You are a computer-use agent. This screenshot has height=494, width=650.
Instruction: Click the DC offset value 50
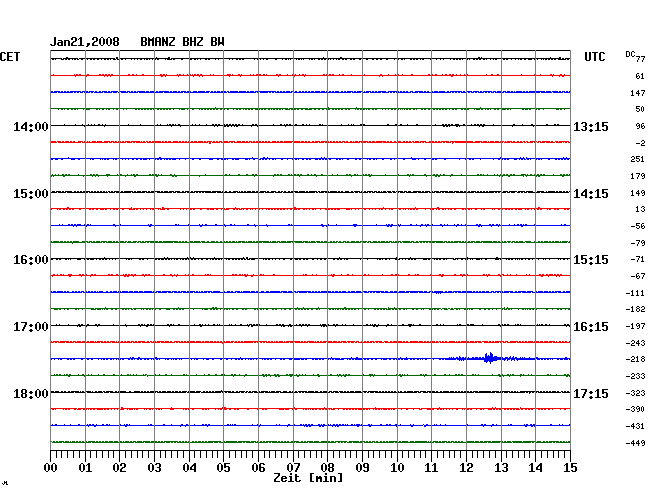pyautogui.click(x=640, y=109)
